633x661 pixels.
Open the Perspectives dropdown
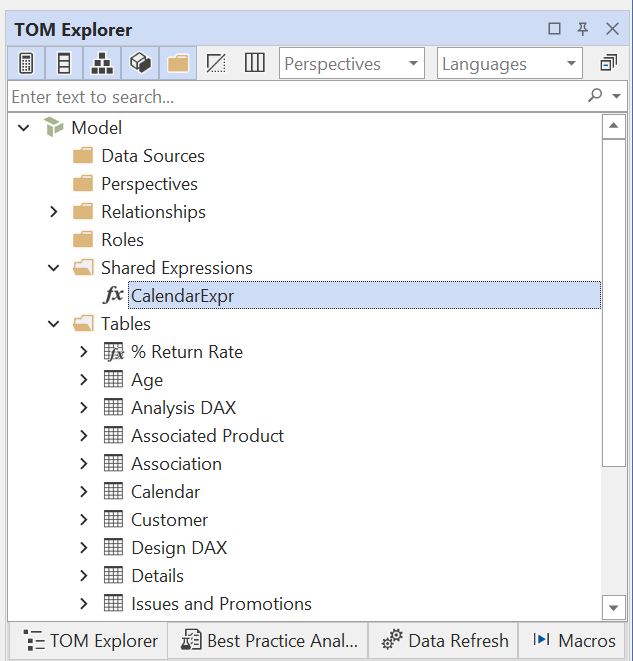point(352,63)
